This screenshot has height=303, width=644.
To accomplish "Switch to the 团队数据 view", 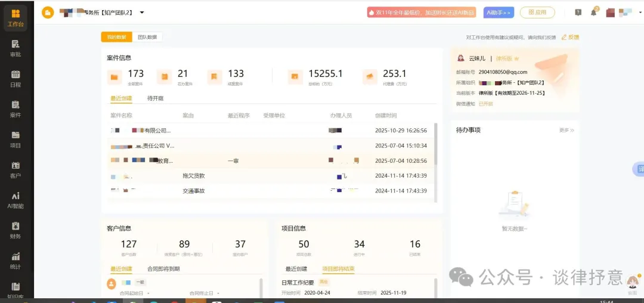I will pyautogui.click(x=147, y=37).
